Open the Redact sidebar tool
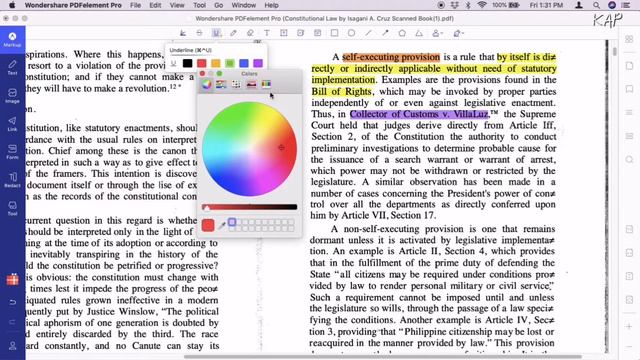Screen dimensions: 640x360 (x=12, y=180)
